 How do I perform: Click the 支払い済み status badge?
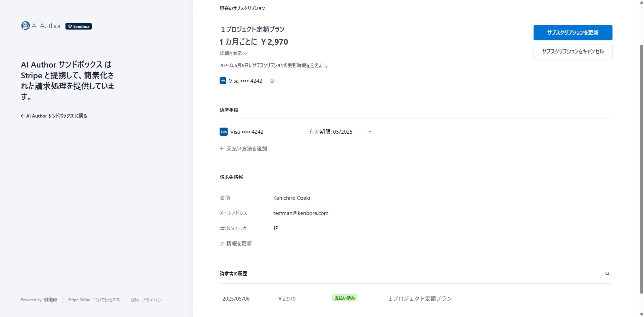coord(344,298)
